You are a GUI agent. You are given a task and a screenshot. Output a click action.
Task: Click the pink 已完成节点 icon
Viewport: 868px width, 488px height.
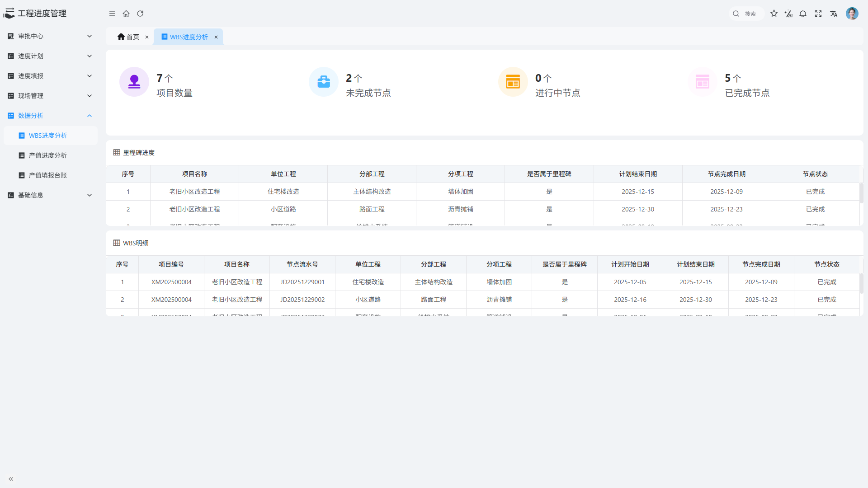pyautogui.click(x=703, y=82)
